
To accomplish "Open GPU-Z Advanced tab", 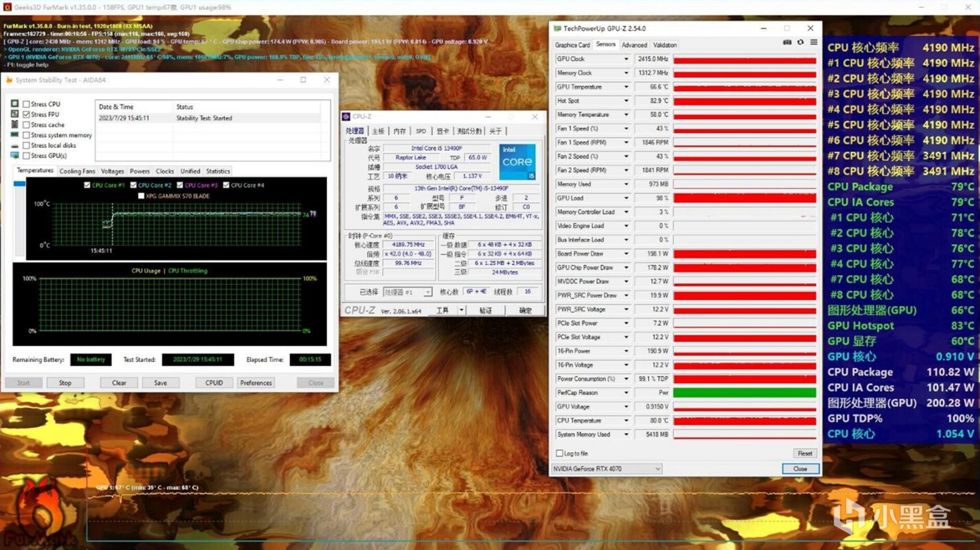I will tap(634, 45).
